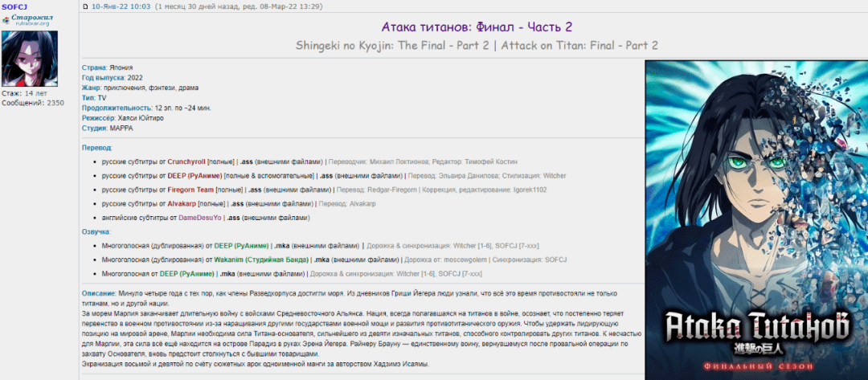Click DEEP (РуАниме) in the last voice-over entry
The image size is (868, 380).
(x=188, y=274)
